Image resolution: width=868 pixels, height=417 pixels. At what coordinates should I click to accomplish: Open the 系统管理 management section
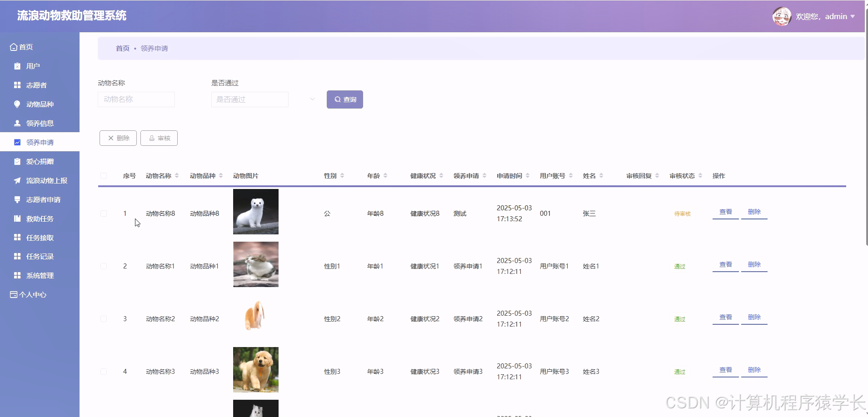tap(40, 275)
